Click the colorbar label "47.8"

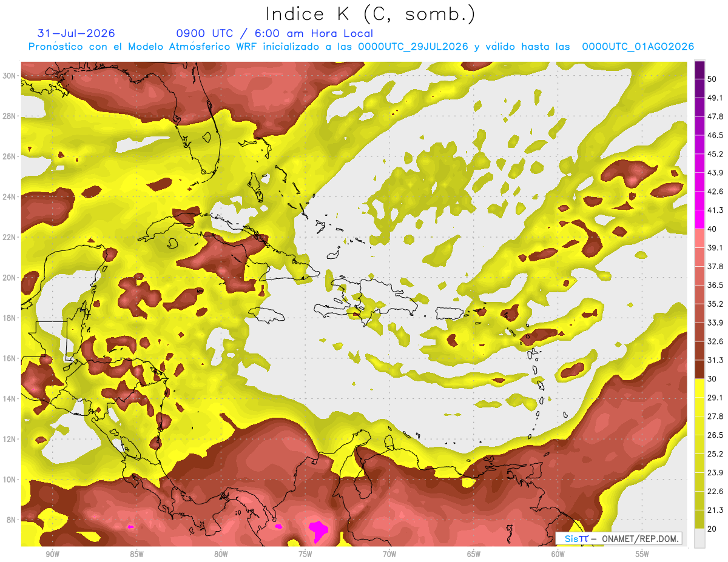click(x=715, y=116)
